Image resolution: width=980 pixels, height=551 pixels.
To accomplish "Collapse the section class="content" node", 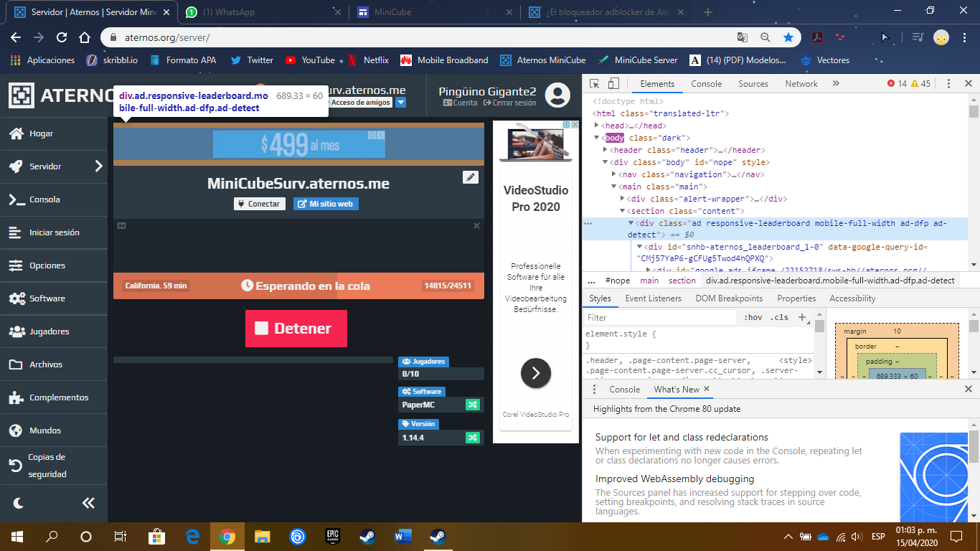I will pos(623,211).
